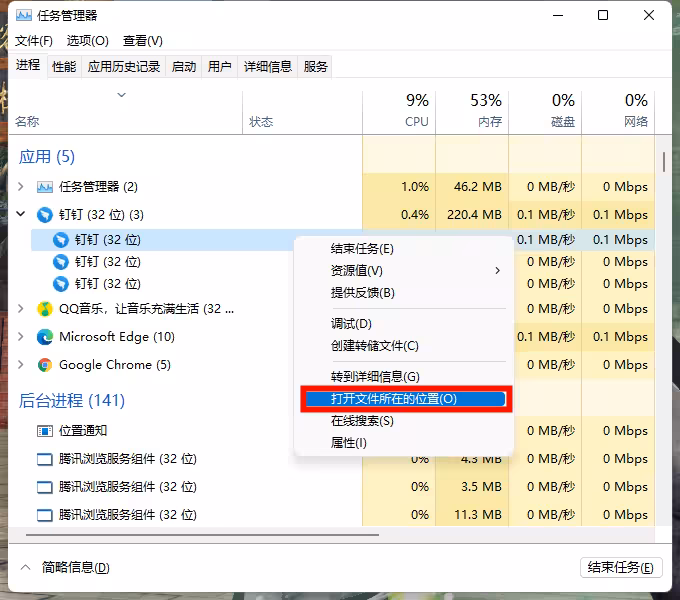Choose 打开文件所在的位置(O) menu entry

click(x=405, y=399)
